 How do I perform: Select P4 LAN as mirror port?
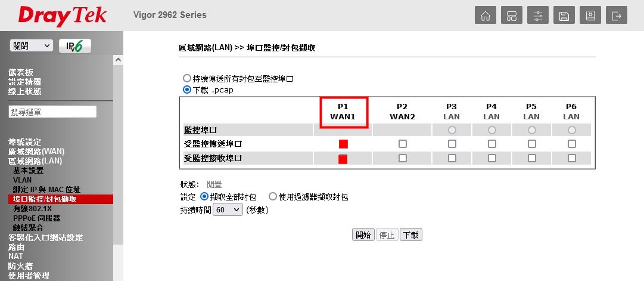pos(492,129)
